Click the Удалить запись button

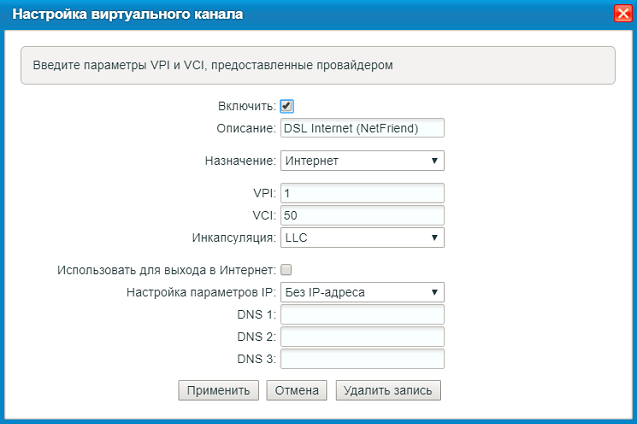(388, 390)
